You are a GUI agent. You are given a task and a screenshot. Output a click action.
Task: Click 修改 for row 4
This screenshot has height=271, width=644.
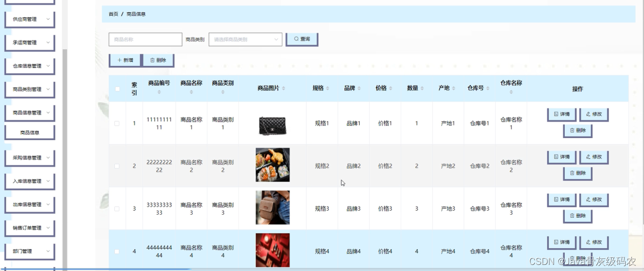594,242
